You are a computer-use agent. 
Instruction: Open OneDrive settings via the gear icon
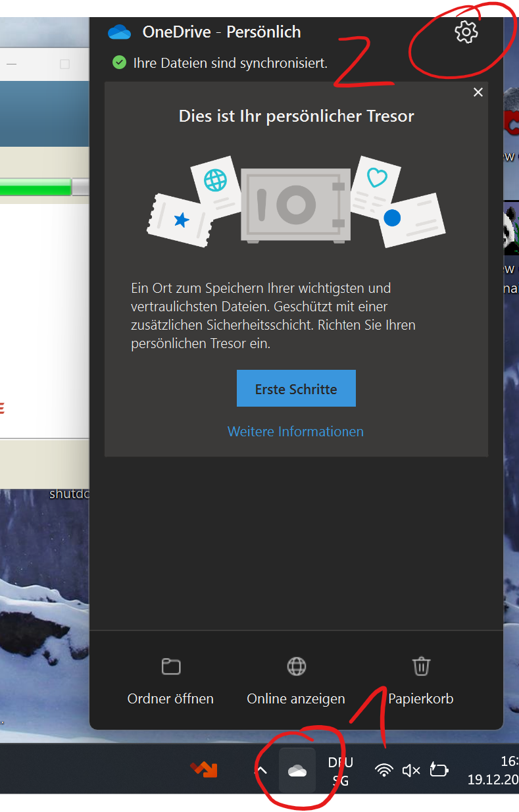tap(466, 32)
